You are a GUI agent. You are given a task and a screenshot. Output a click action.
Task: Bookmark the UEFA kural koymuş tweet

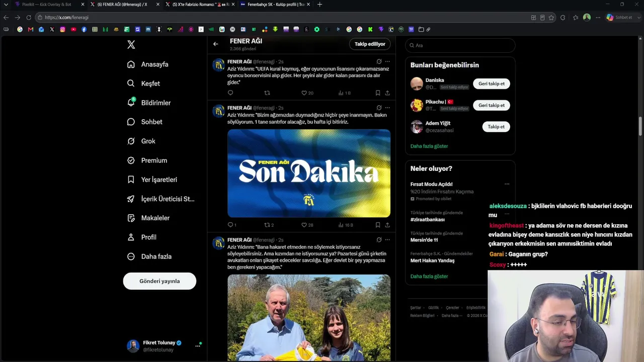(x=377, y=93)
